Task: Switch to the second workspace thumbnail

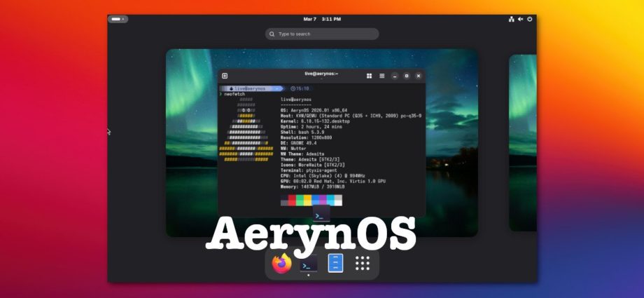Action: tap(523, 143)
